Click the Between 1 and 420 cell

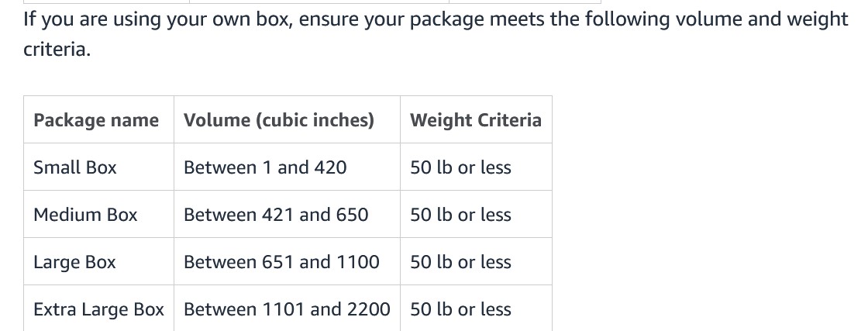[287, 167]
